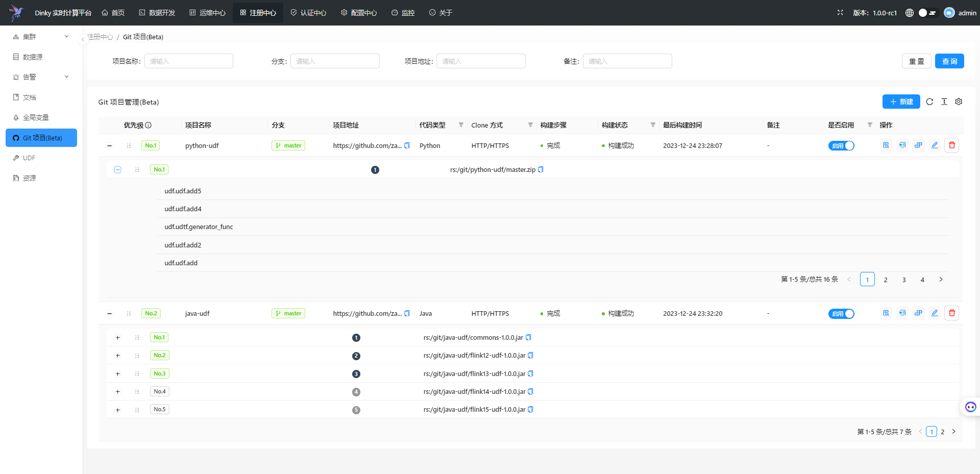Start build for java-udf project
Screen dimensions: 980x474
coord(918,313)
